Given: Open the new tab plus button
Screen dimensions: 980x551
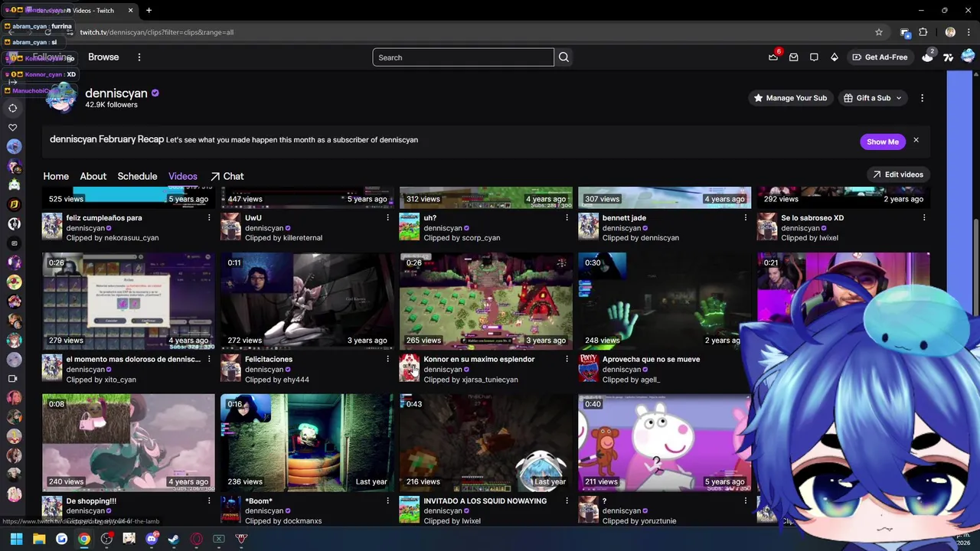Looking at the screenshot, I should pos(149,11).
